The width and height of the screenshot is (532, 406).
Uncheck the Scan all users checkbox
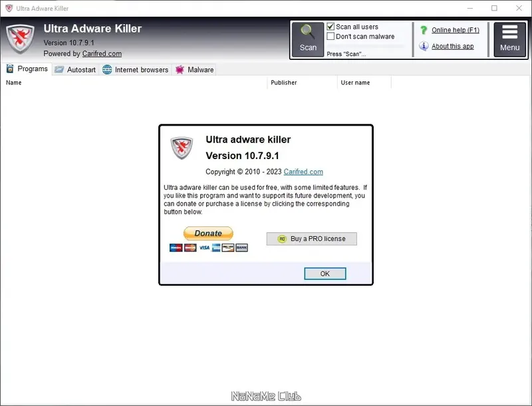tap(331, 27)
